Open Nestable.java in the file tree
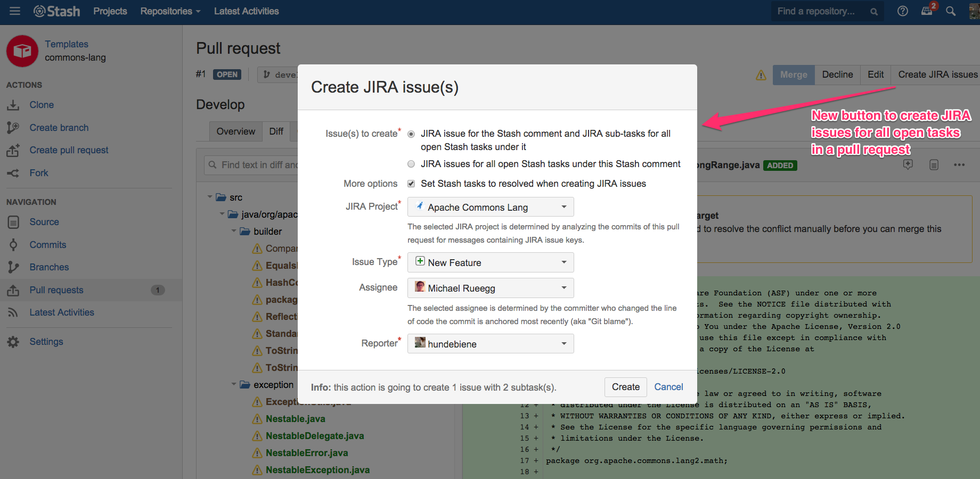Screen dimensions: 980x479 pos(296,419)
